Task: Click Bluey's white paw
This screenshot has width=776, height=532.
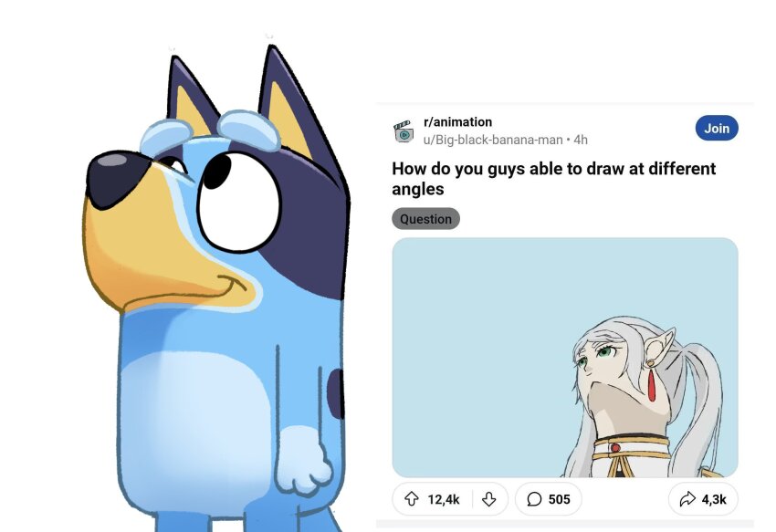Action: coord(303,461)
